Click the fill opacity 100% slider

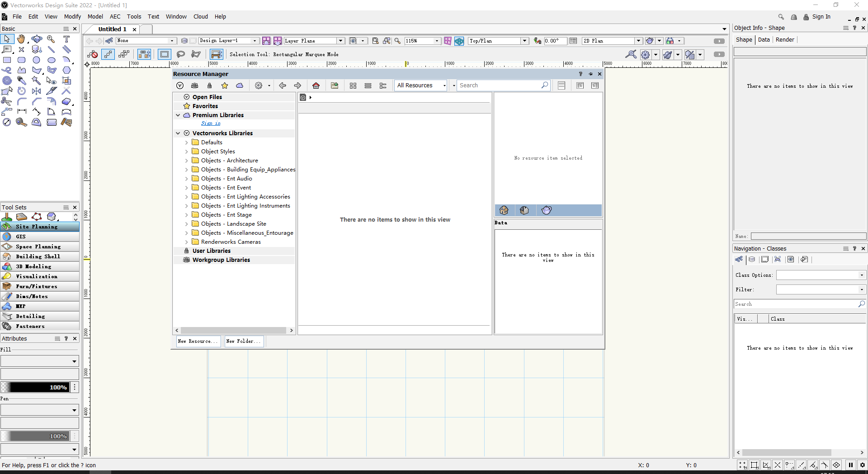coord(35,387)
